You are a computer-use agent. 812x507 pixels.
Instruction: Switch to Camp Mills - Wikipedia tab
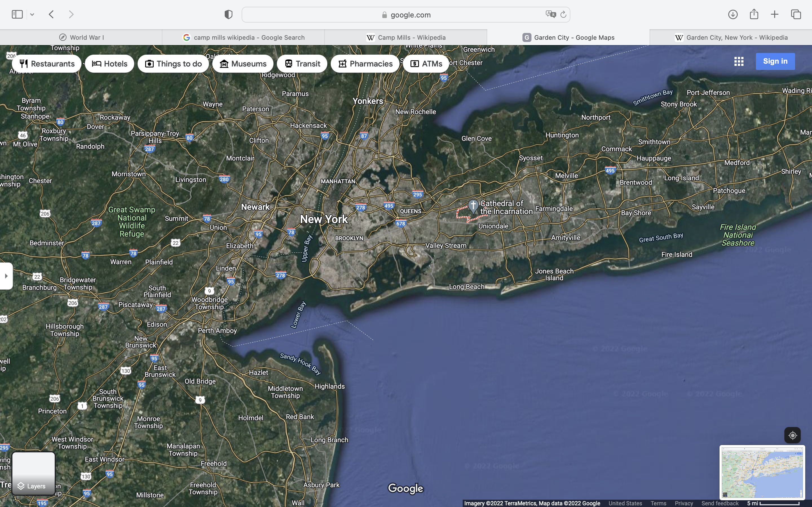(406, 37)
